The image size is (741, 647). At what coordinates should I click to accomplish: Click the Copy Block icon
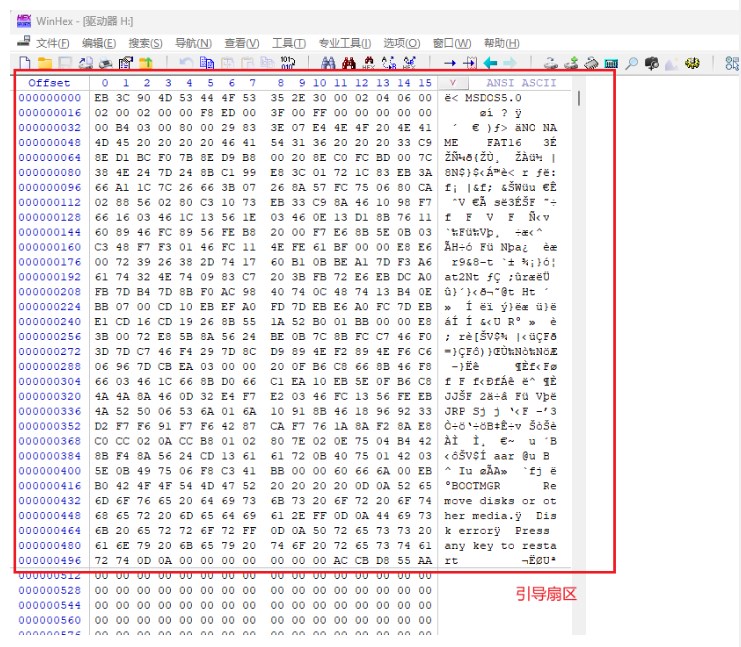coord(203,63)
